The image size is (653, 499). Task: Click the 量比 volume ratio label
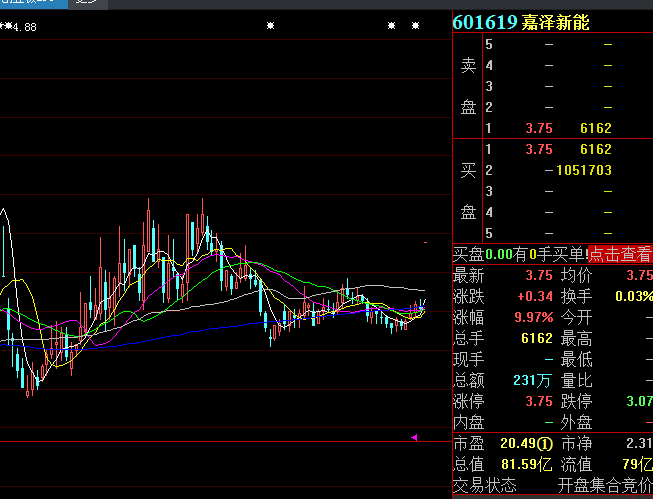pyautogui.click(x=576, y=380)
